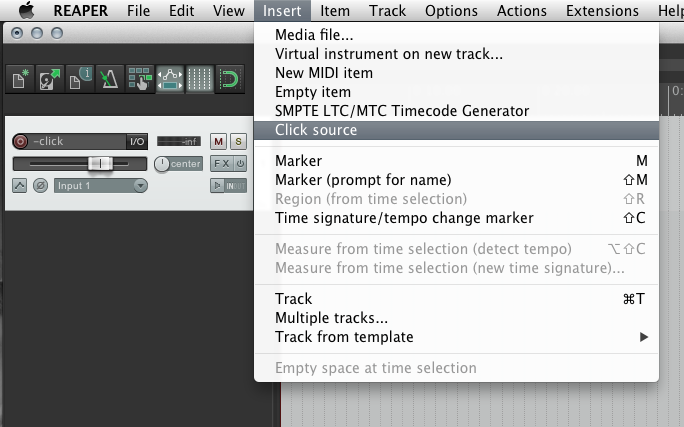The width and height of the screenshot is (684, 427).
Task: Toggle ripple editing toolbar icon
Action: coord(140,79)
